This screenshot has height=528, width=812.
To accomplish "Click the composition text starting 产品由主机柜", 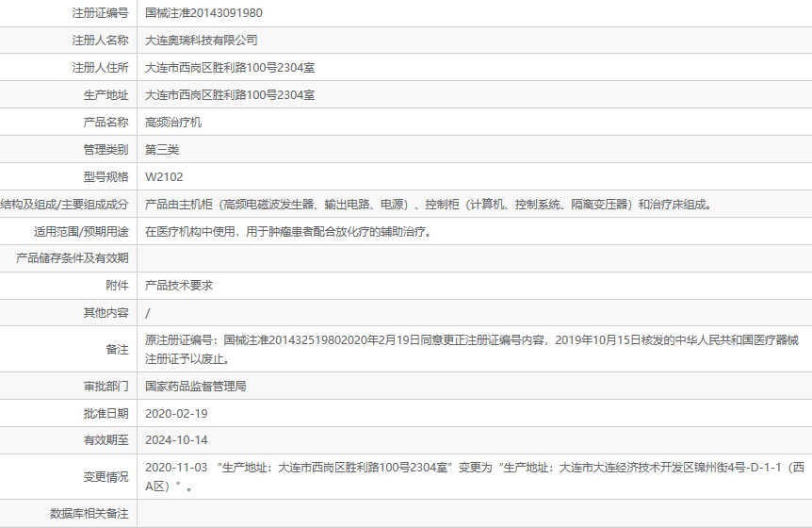I will pos(430,205).
